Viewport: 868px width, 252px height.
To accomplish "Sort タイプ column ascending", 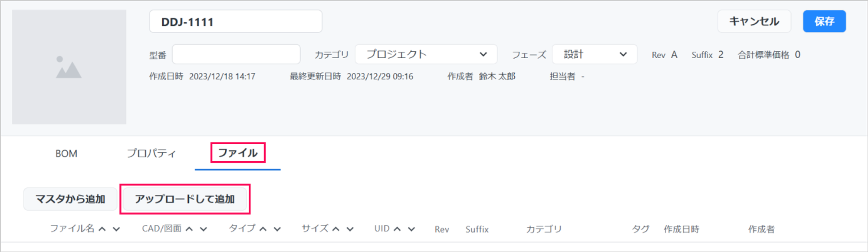I will coord(263,229).
